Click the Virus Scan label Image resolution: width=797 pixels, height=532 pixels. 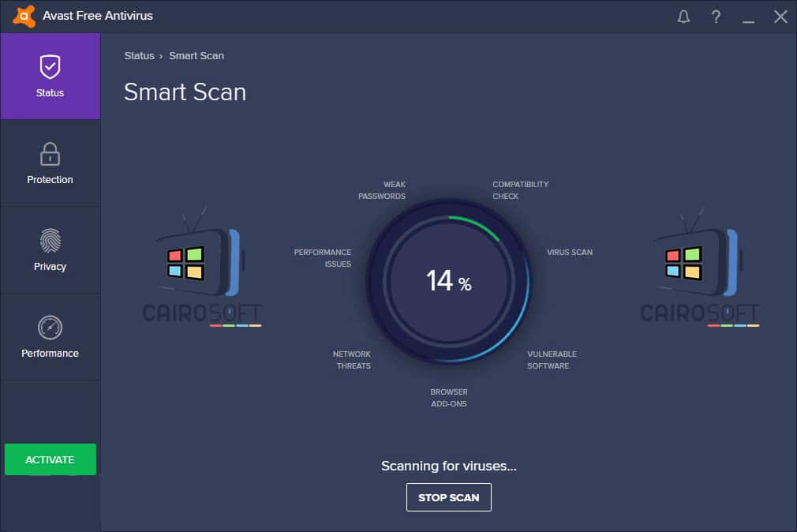coord(570,253)
